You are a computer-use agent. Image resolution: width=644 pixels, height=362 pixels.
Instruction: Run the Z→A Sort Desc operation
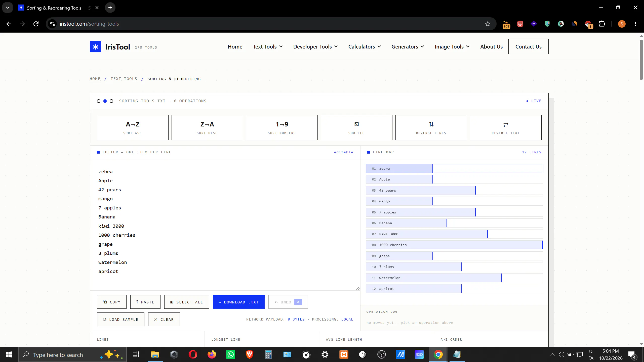(x=207, y=127)
